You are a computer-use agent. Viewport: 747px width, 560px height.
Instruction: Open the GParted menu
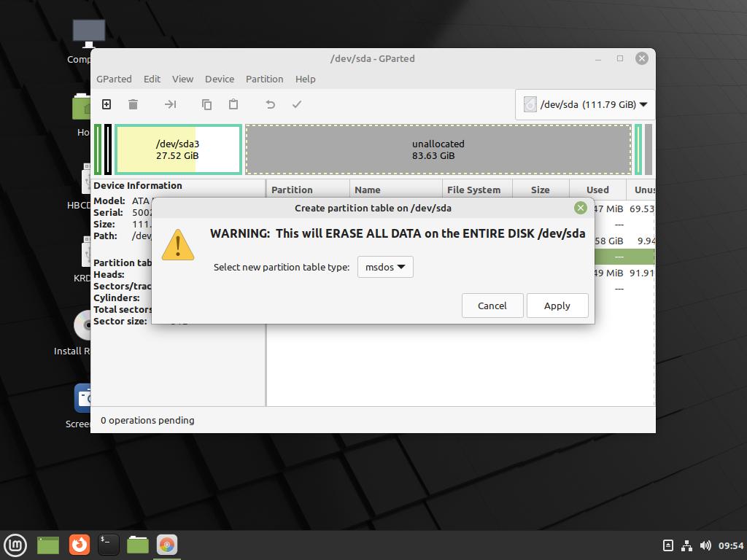[x=114, y=79]
